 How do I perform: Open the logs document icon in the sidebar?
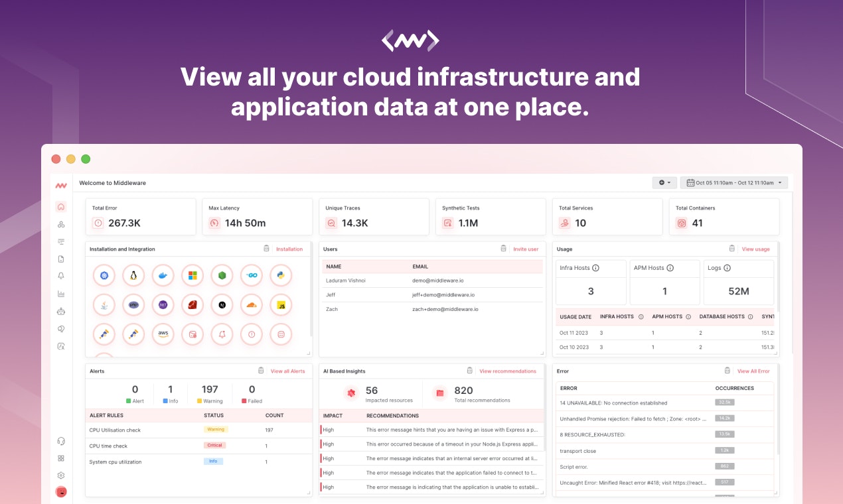61,259
